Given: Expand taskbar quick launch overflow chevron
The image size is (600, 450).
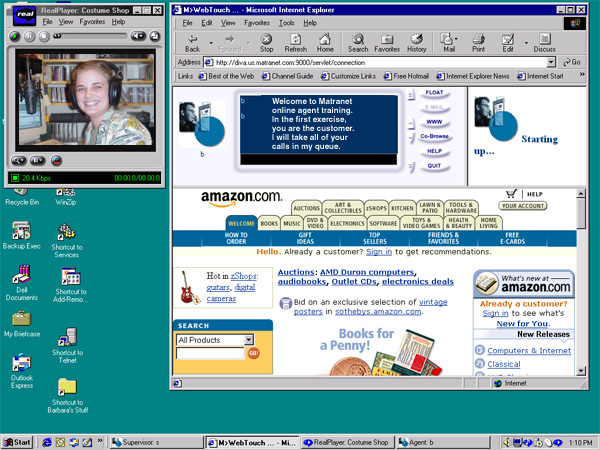Looking at the screenshot, I should pyautogui.click(x=100, y=441).
